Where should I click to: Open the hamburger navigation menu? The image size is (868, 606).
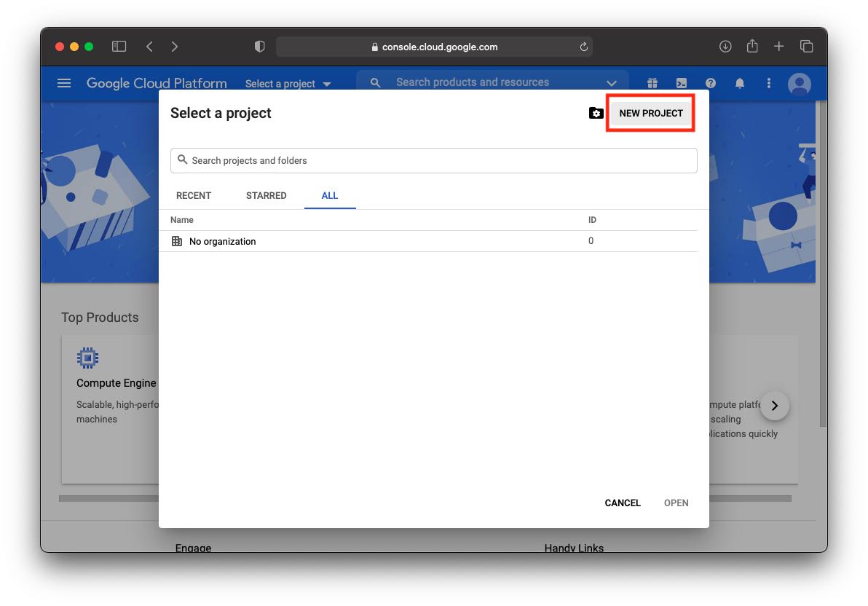pos(64,83)
